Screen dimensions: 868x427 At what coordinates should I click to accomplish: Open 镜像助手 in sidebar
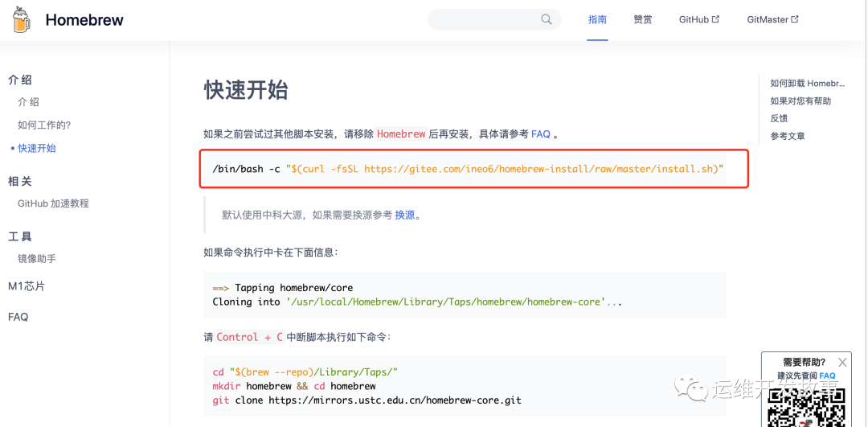36,259
